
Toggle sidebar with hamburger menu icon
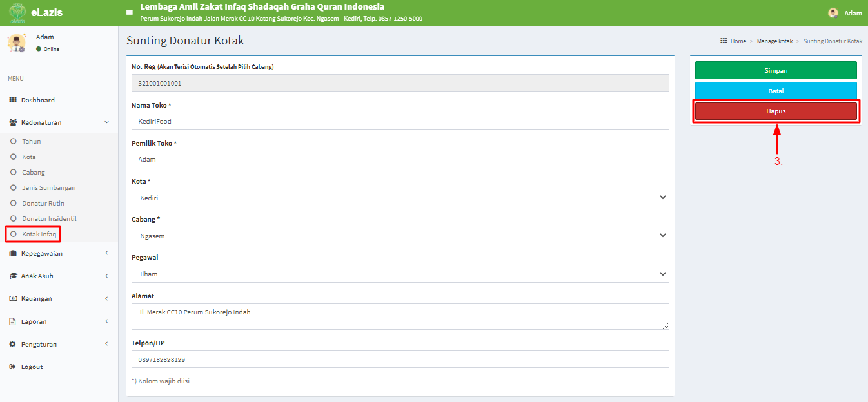pyautogui.click(x=129, y=13)
